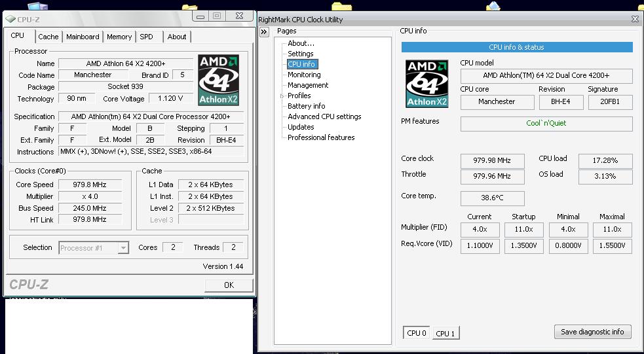Click the AMD Athlon X2 logo in CPU-Z

pyautogui.click(x=218, y=80)
